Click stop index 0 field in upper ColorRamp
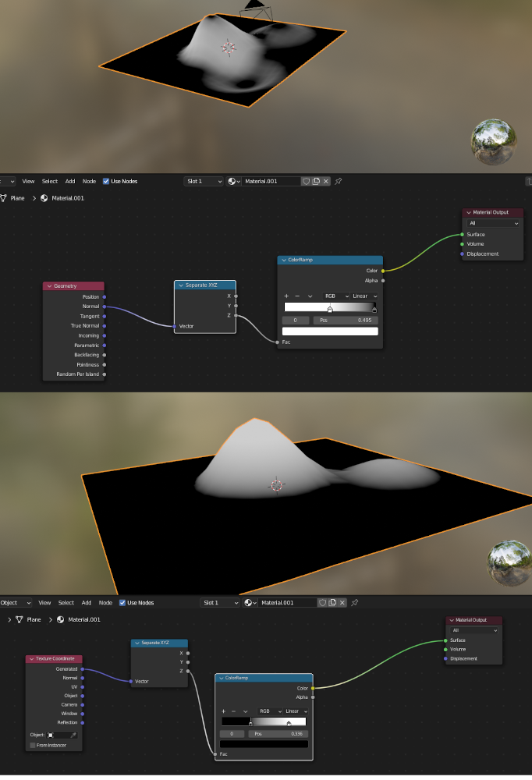This screenshot has height=780, width=532. pyautogui.click(x=295, y=321)
